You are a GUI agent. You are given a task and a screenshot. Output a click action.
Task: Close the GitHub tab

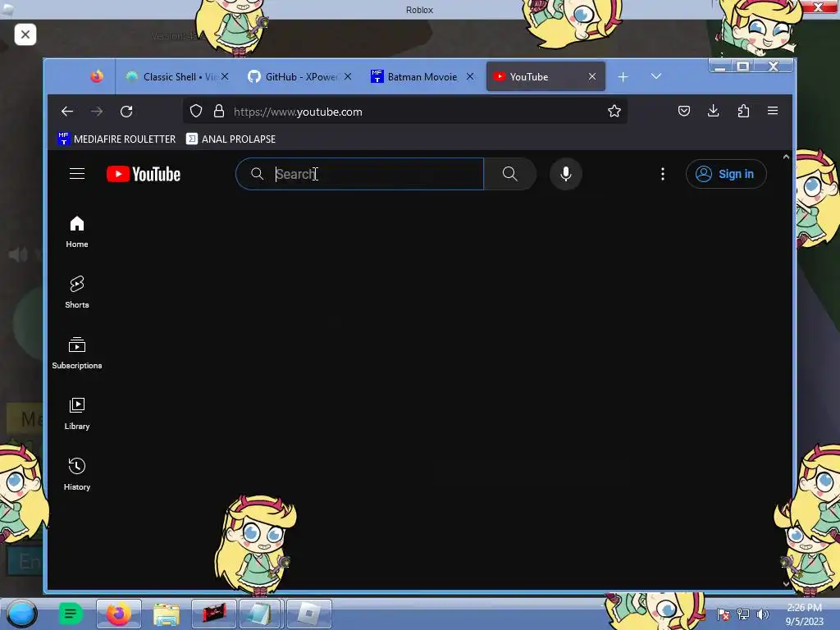click(x=348, y=76)
